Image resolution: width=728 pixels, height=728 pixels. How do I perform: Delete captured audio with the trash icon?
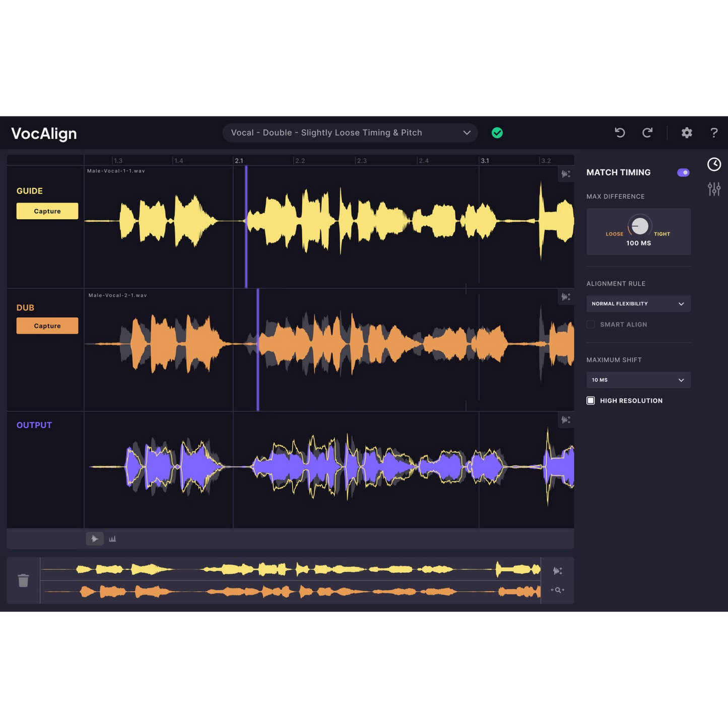pyautogui.click(x=23, y=580)
